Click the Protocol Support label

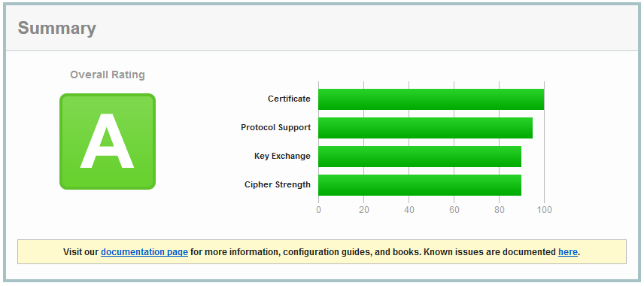tap(275, 127)
